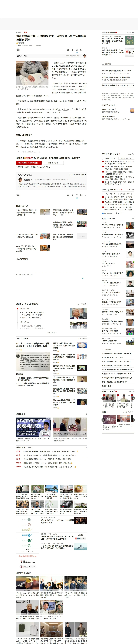
Task: Open トランプ関税に差し止め命令 bullet item
Action: (x=33, y=312)
